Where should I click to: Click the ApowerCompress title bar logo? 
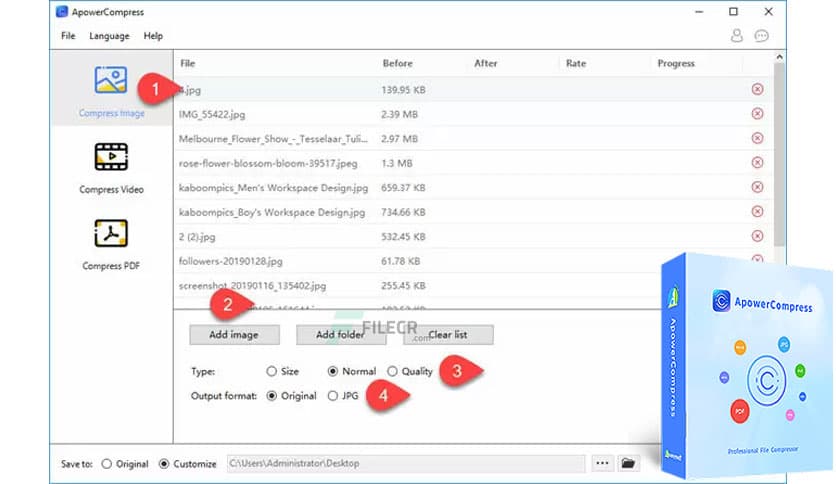(x=62, y=12)
